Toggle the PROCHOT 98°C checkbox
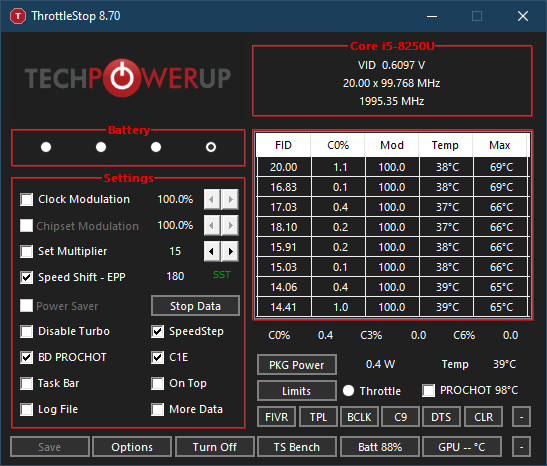The width and height of the screenshot is (547, 466). tap(428, 391)
